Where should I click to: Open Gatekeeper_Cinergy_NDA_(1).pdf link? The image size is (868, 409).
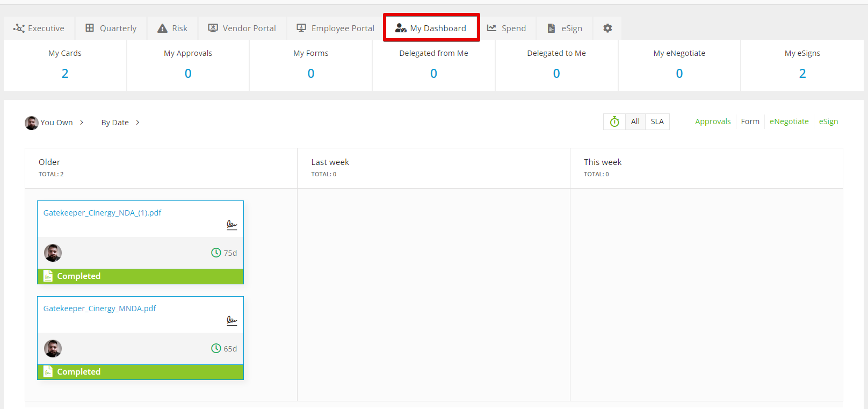(102, 213)
